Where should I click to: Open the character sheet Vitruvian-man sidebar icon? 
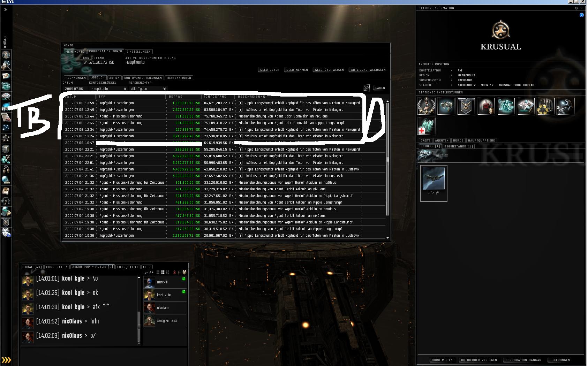(x=6, y=55)
